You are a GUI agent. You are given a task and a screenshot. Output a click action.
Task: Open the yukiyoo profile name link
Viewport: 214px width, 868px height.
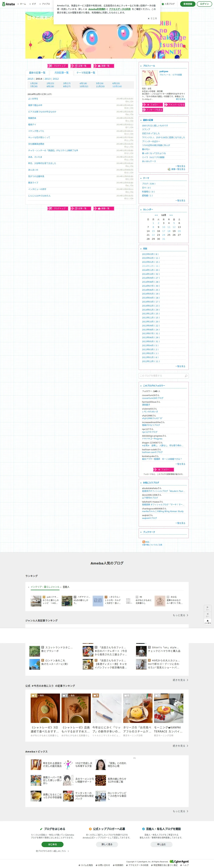coord(163,71)
